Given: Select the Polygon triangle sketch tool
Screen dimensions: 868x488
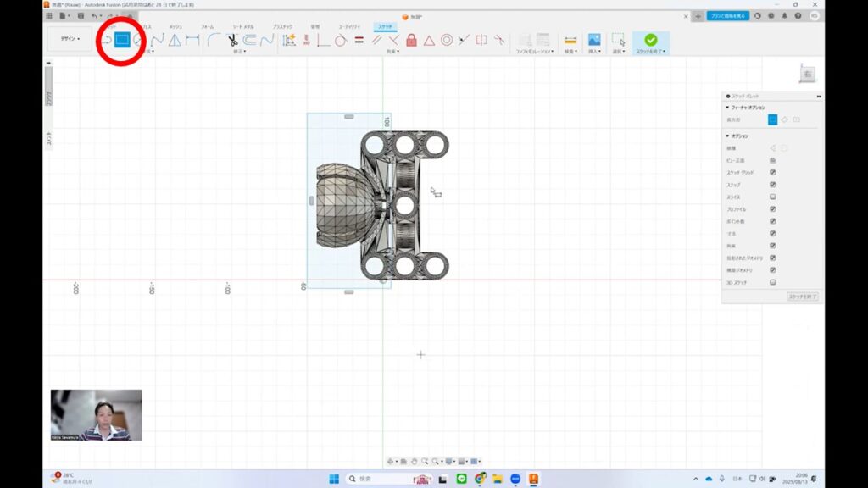Looking at the screenshot, I should click(x=175, y=40).
